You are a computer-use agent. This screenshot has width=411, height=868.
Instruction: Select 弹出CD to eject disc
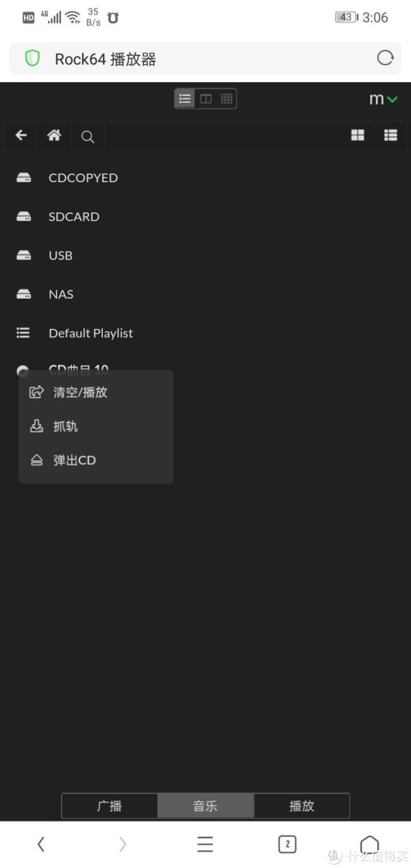tap(75, 460)
